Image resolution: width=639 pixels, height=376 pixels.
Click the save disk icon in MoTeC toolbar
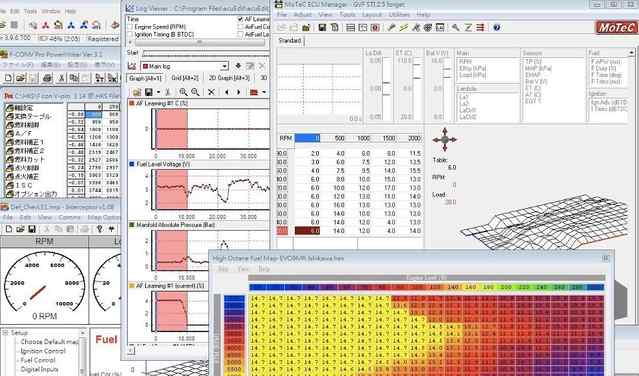322,28
